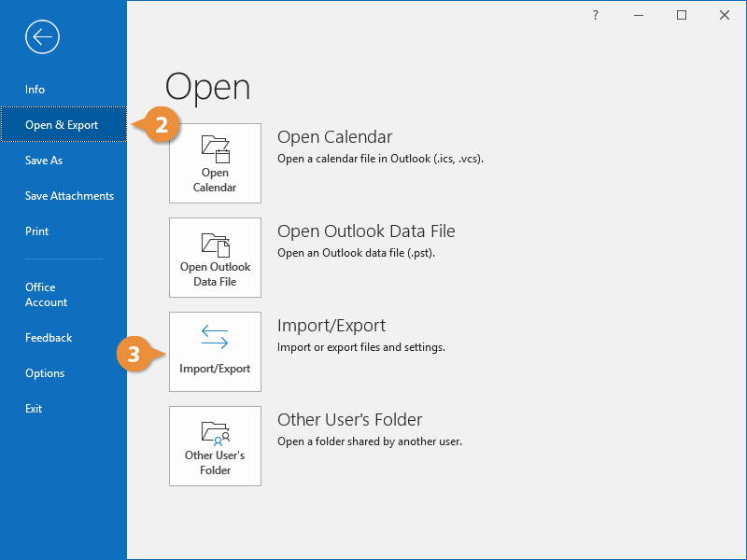Go to the Info page

coord(35,90)
